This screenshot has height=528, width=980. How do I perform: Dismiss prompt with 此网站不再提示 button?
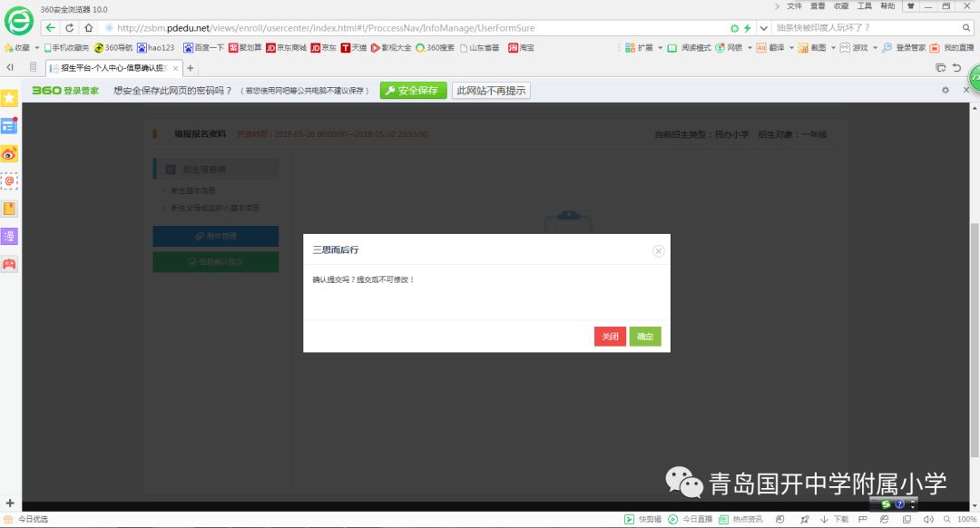coord(491,91)
